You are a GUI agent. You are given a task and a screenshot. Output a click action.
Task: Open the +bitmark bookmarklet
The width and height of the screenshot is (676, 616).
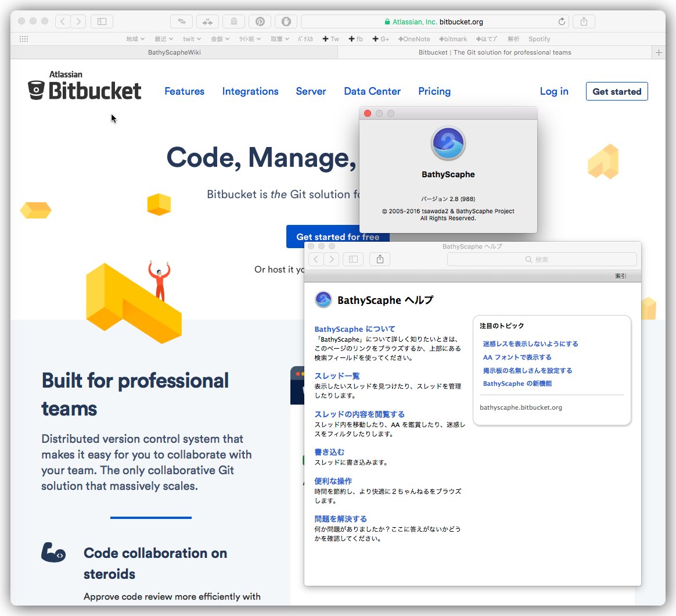click(452, 39)
